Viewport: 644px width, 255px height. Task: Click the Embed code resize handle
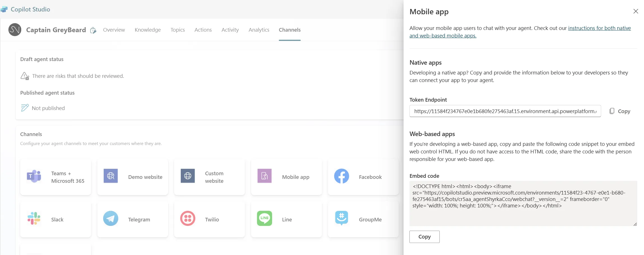tap(635, 224)
